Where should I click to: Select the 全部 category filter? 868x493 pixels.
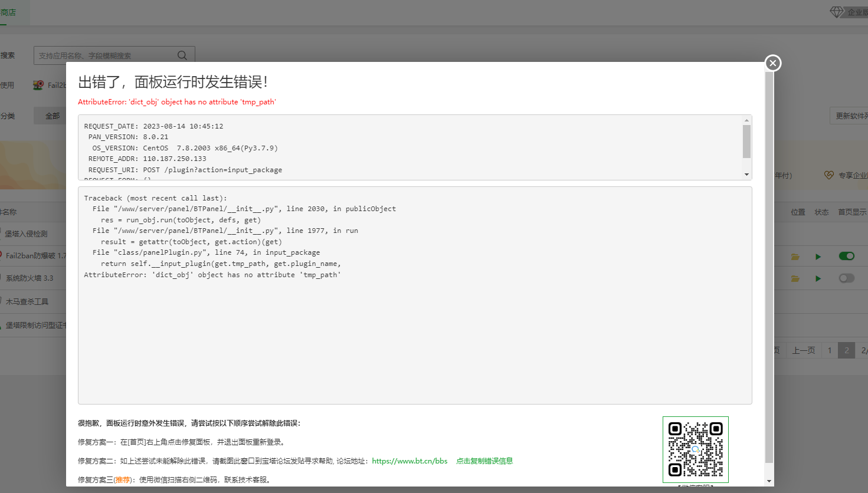point(53,116)
